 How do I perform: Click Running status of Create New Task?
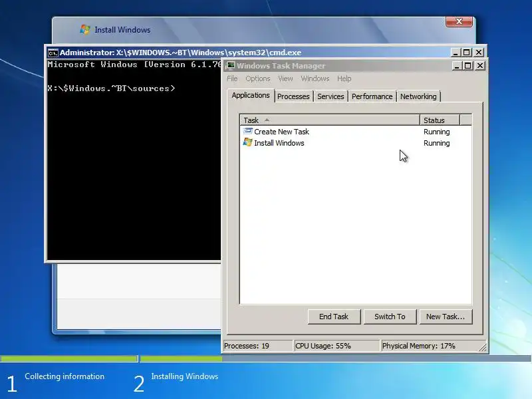(436, 132)
